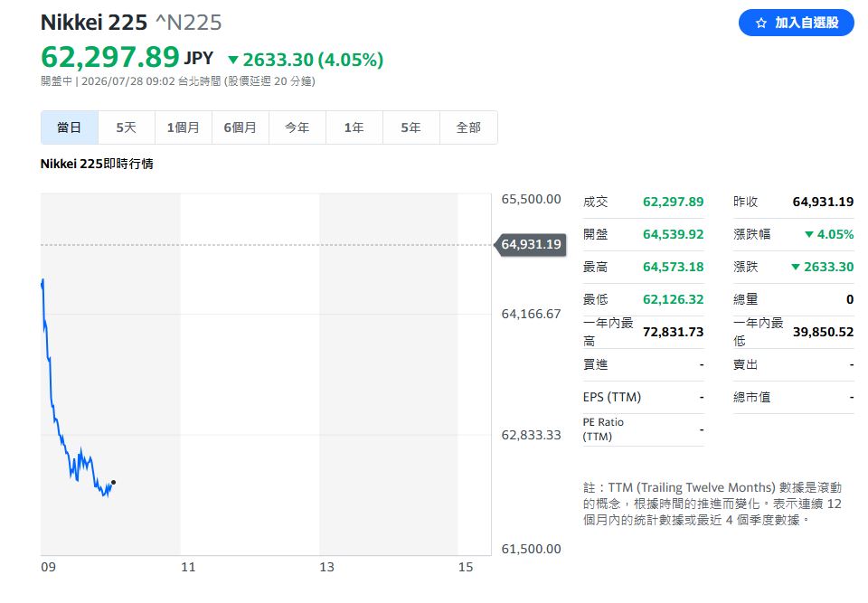Click the 62,297.89 headline price
The width and height of the screenshot is (868, 603).
tap(110, 57)
